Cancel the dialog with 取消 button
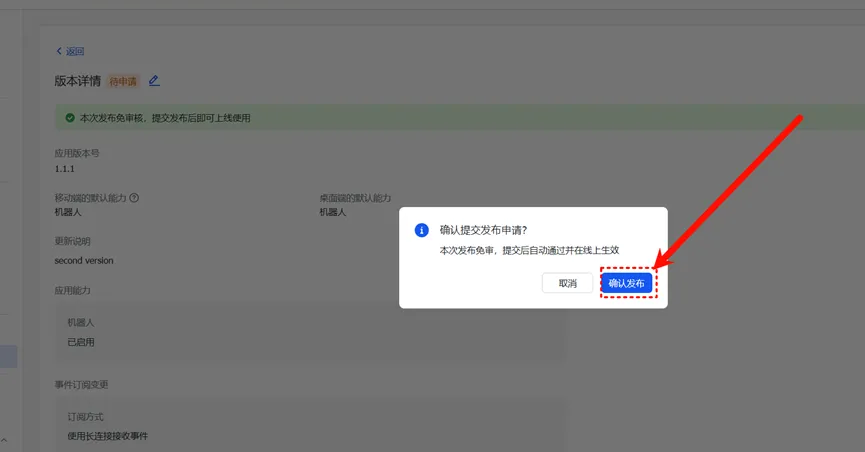 coord(567,283)
